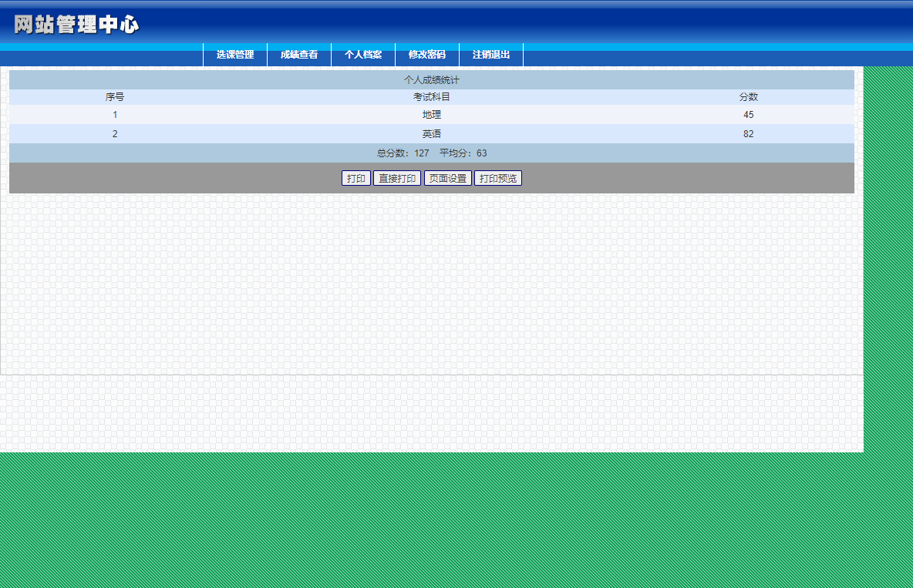Screen dimensions: 913x588
Task: Open the 修改密码 menu item
Action: pyautogui.click(x=427, y=55)
